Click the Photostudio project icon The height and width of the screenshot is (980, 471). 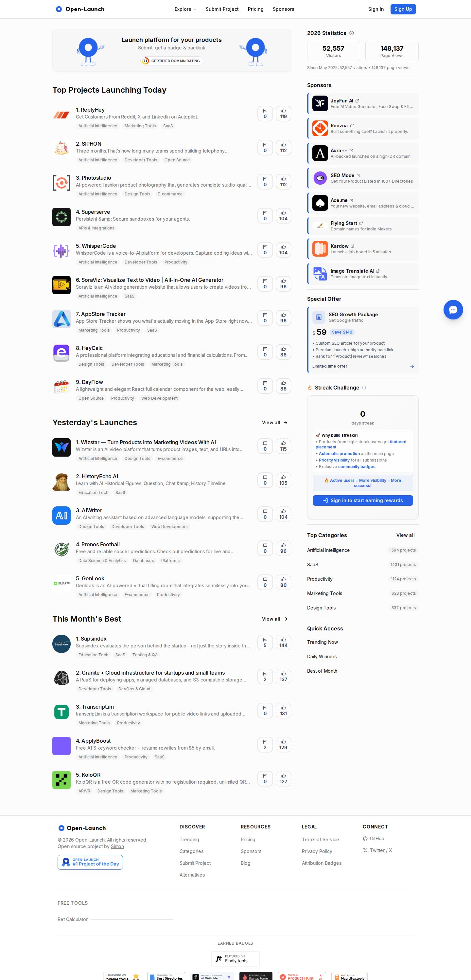61,183
